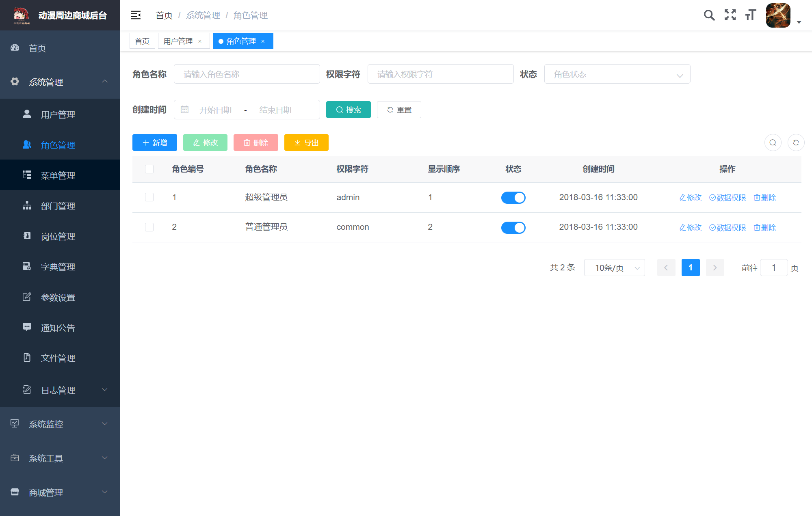Open 菜单管理 in the sidebar
Screen dimensions: 812x516
click(58, 175)
